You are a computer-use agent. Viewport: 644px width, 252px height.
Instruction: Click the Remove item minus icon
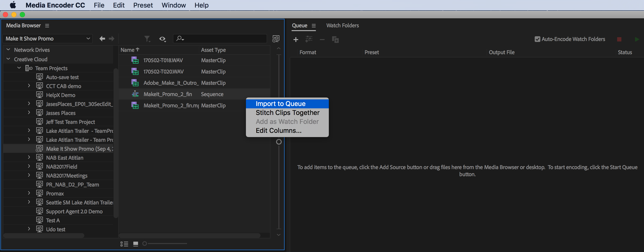point(322,40)
